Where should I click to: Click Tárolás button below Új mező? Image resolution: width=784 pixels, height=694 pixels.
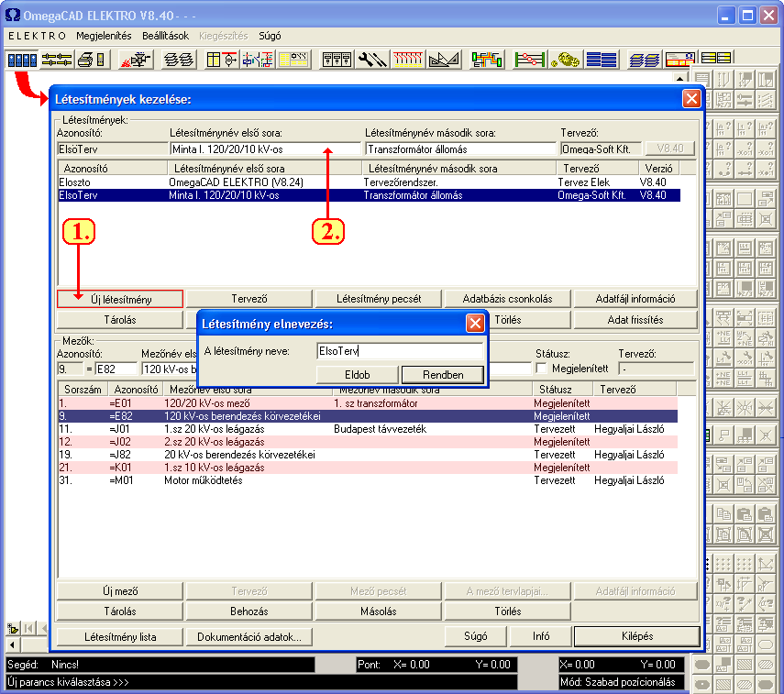120,611
